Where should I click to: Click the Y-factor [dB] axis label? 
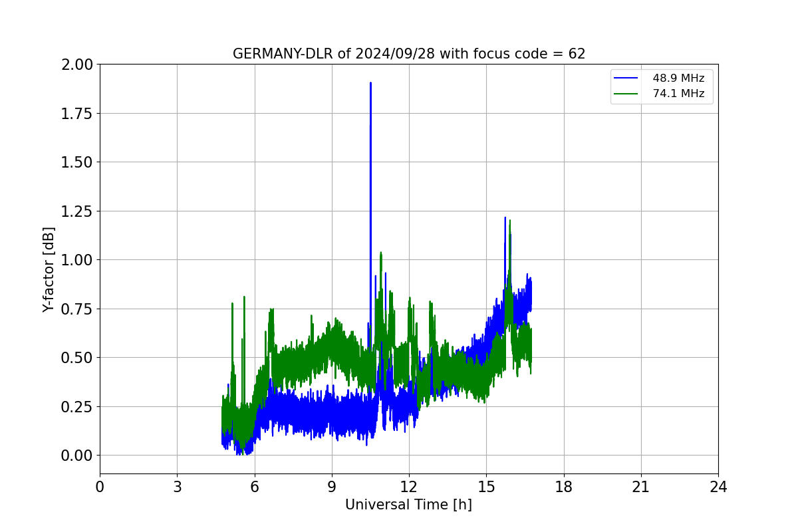coord(49,269)
